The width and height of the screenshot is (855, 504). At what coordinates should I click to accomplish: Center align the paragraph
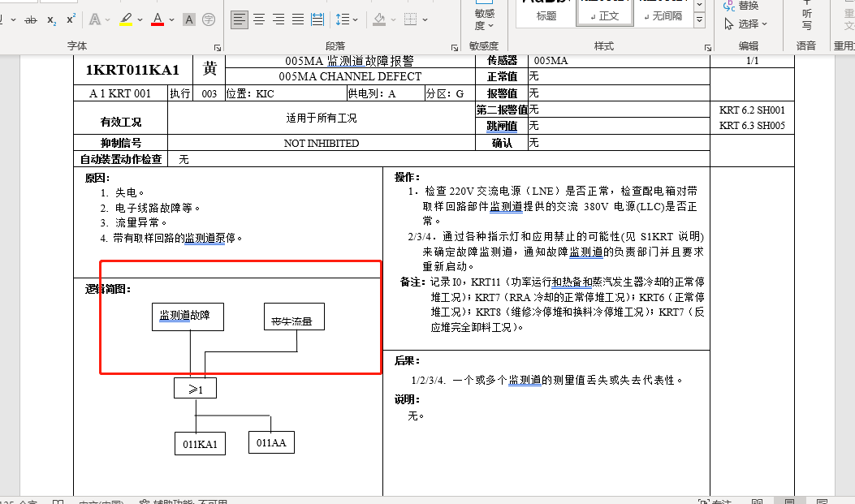coord(259,19)
